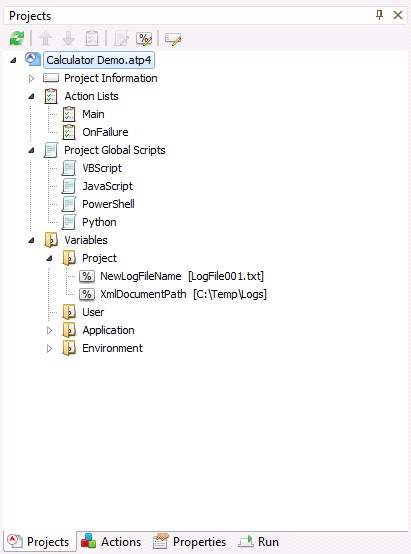Viewport: 411px width, 554px height.
Task: Click the edit script toolbar icon
Action: 121,39
